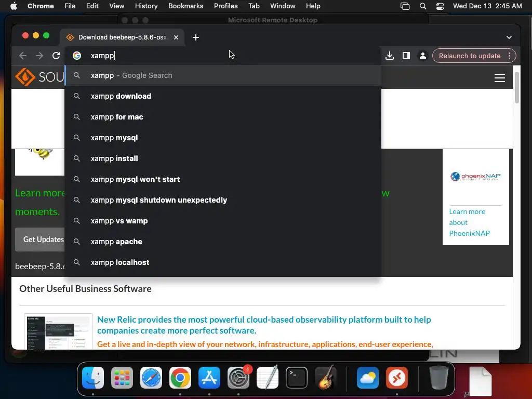Open the File menu

pyautogui.click(x=70, y=6)
